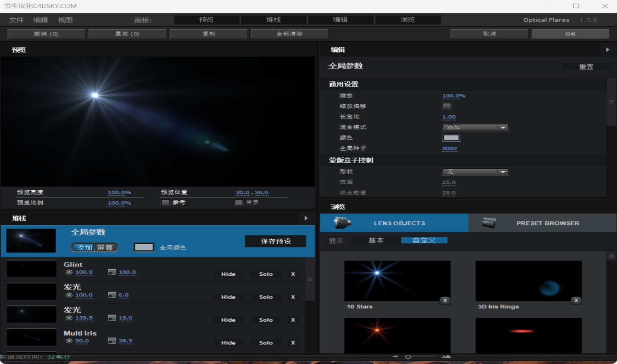Select 屏幕 blend mode in global parameters

click(x=105, y=248)
